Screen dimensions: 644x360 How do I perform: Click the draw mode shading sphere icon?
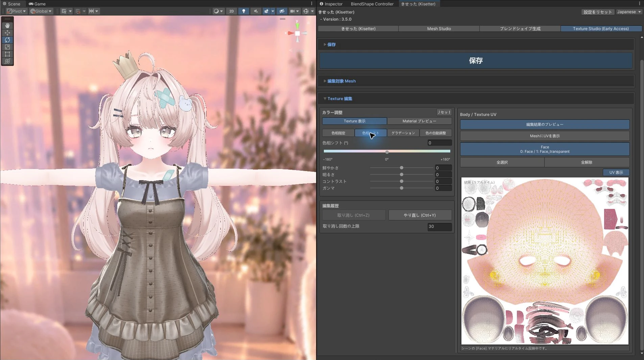tap(216, 11)
